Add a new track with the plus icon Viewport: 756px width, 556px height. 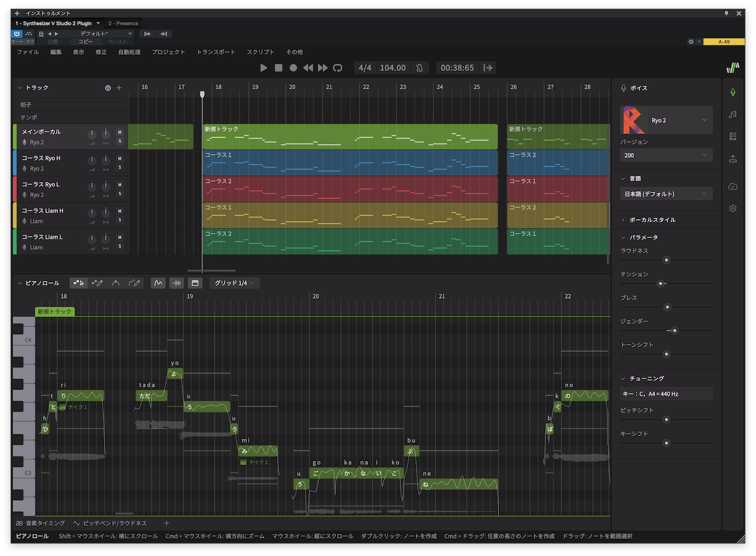pyautogui.click(x=119, y=87)
